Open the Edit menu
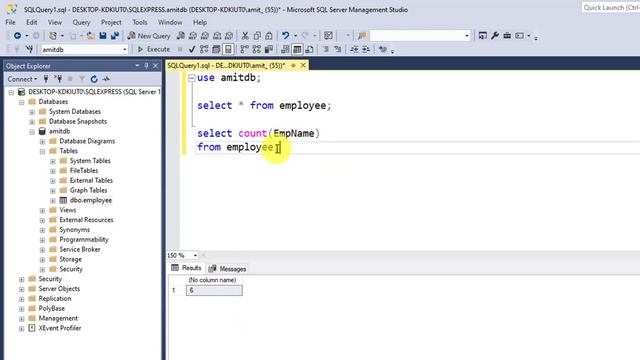640x360 pixels. (x=31, y=22)
